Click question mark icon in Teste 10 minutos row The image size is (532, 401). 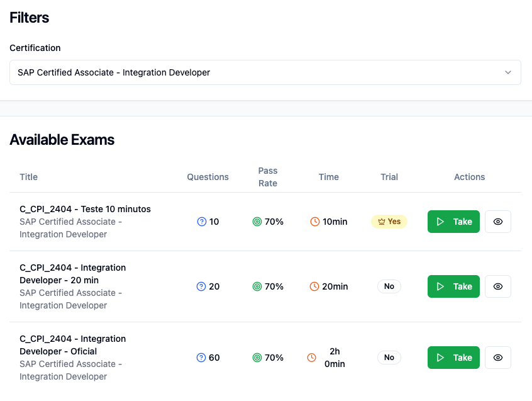click(202, 222)
